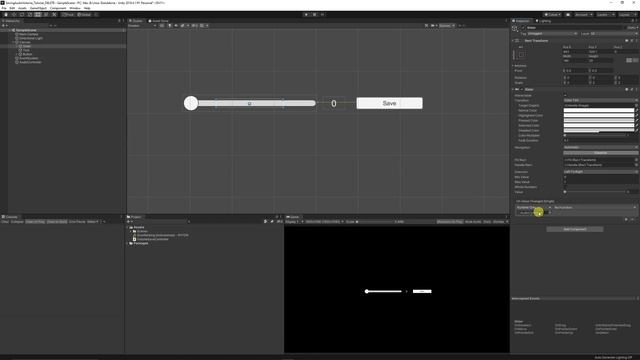
Task: Select the Rect tool
Action: (38, 15)
